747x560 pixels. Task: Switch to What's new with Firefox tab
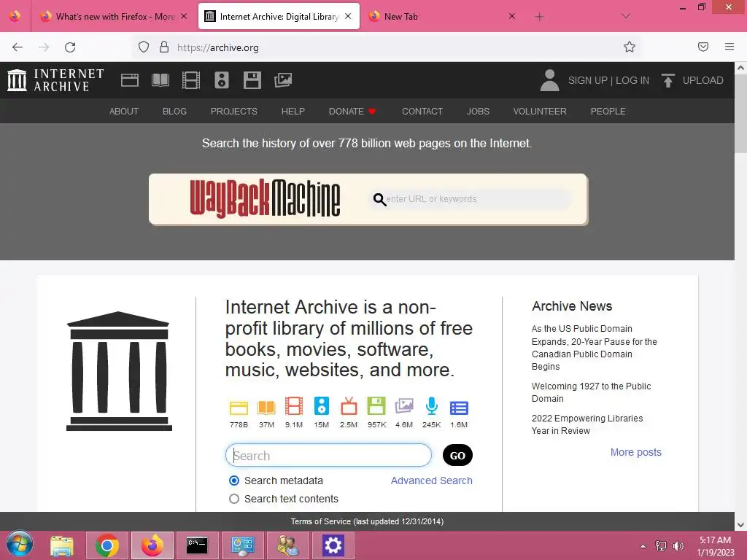[113, 16]
